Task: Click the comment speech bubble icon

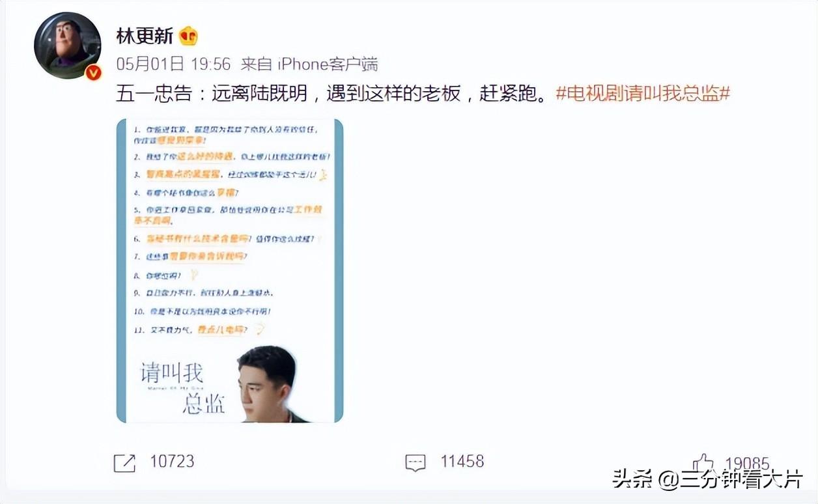Action: (415, 462)
